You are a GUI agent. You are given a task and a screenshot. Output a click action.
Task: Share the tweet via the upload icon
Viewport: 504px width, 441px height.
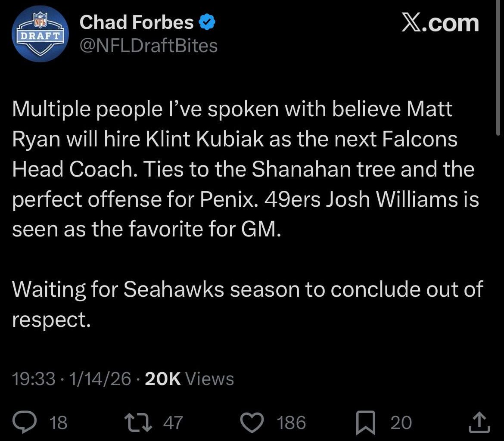coord(479,423)
